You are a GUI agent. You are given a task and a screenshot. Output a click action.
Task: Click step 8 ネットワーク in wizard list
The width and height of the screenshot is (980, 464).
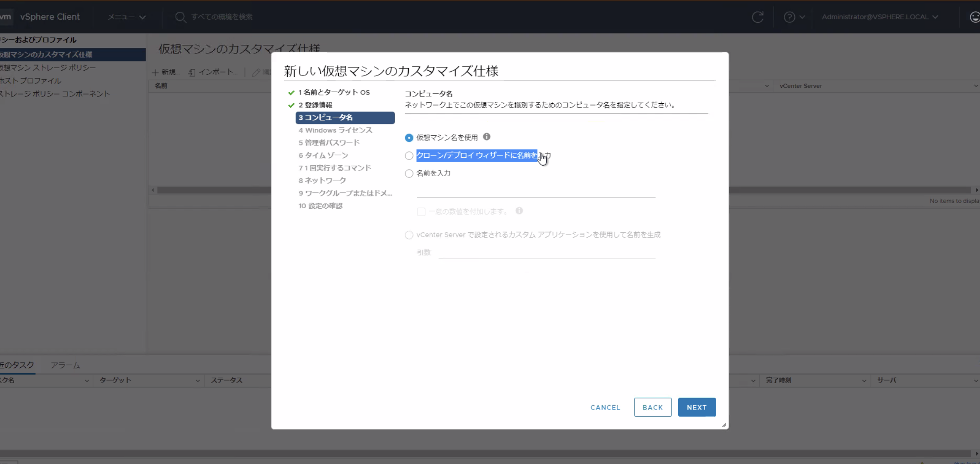322,180
